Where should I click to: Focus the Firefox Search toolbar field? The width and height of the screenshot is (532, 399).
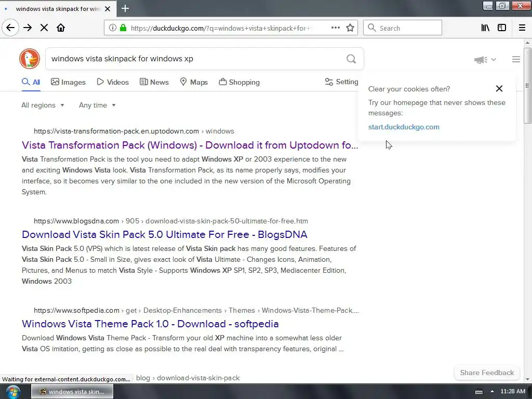tap(403, 28)
